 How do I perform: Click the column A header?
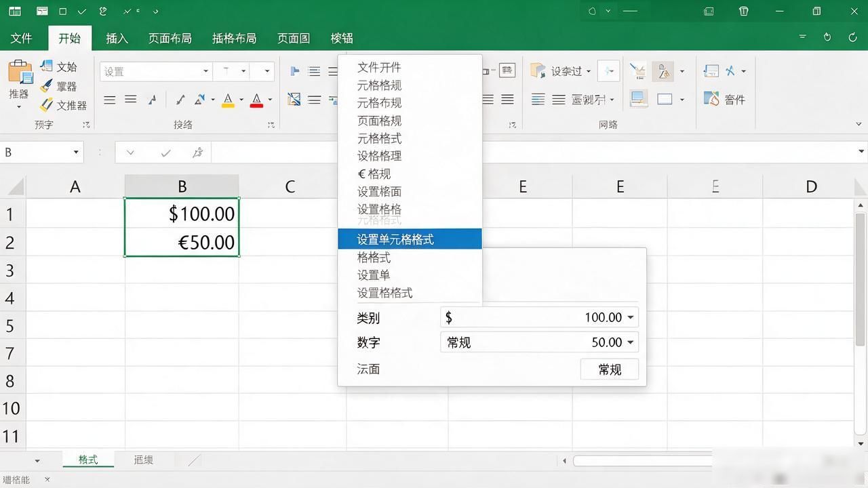(75, 186)
